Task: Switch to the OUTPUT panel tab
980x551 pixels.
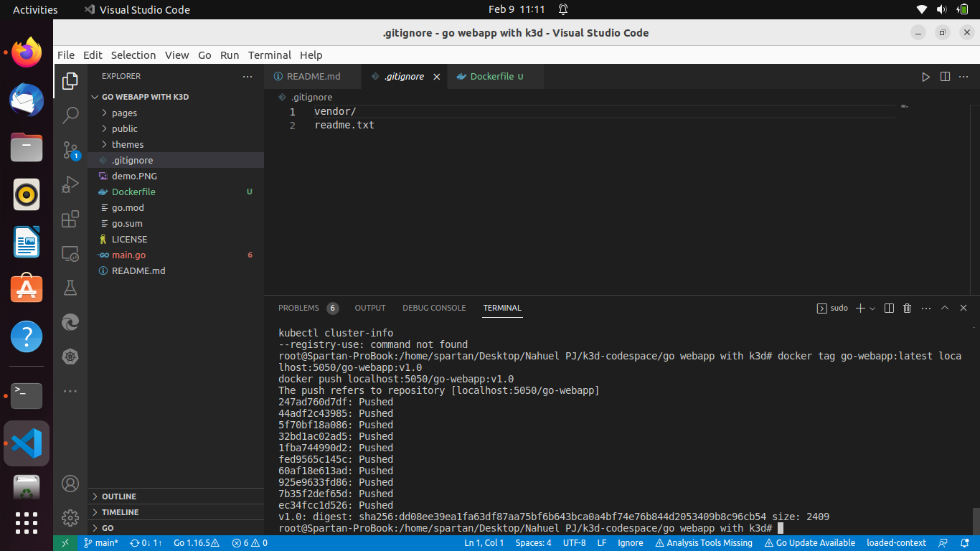Action: (370, 308)
